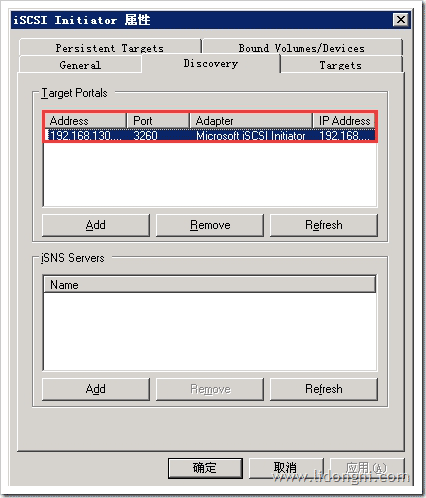
Task: Click the IP Address column header
Action: coord(344,121)
